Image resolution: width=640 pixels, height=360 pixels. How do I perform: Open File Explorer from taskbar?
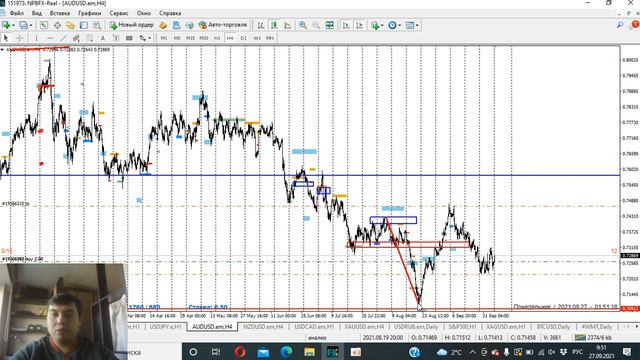click(x=309, y=351)
